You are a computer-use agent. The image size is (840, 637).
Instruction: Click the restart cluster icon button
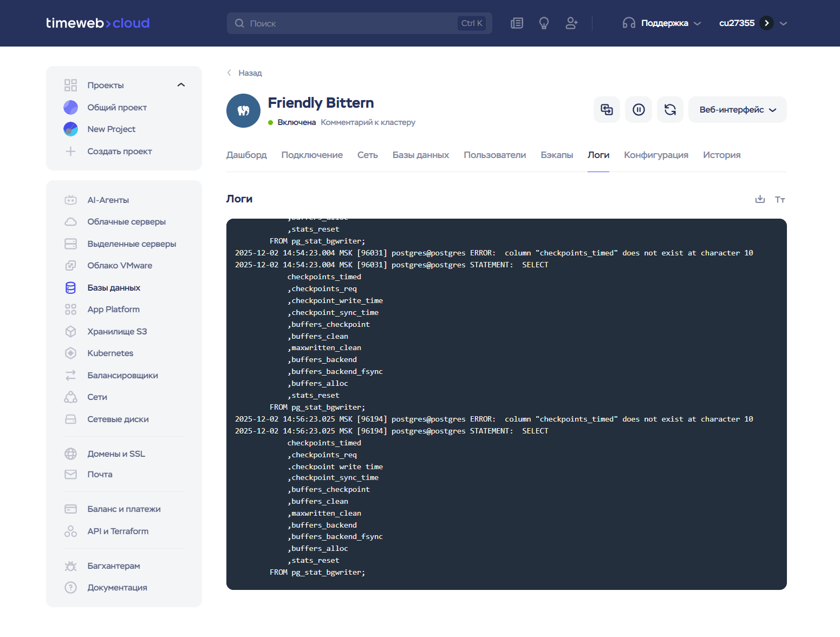click(x=670, y=110)
